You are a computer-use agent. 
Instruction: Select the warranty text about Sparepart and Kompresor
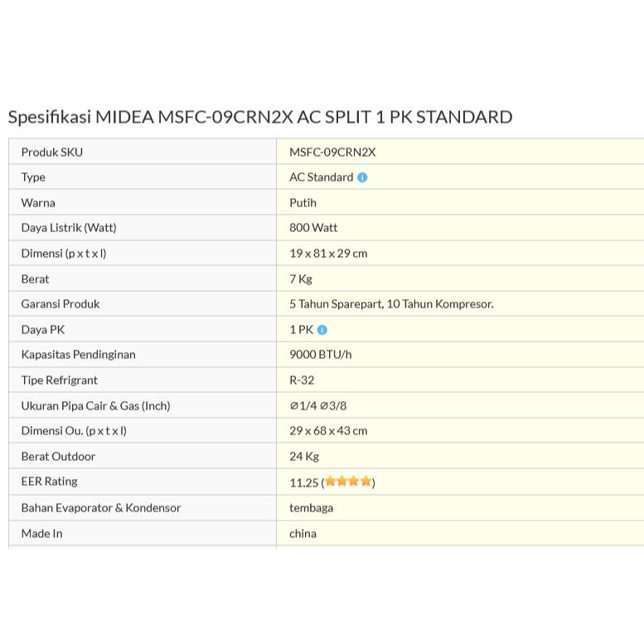coord(391,304)
